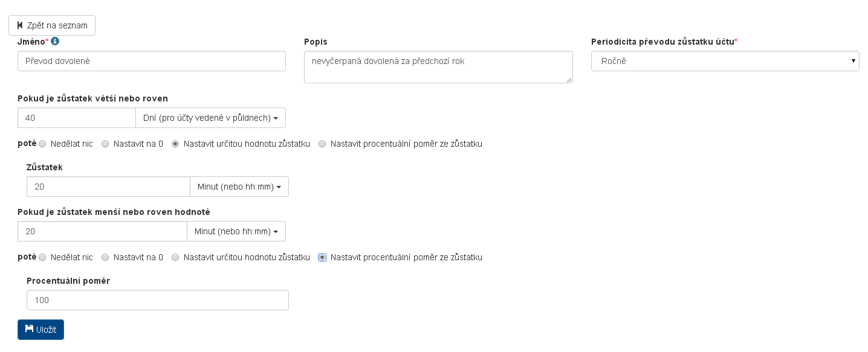868x352 pixels.
Task: Open the Periodicita převodu zůstatku účtu dropdown
Action: point(725,61)
